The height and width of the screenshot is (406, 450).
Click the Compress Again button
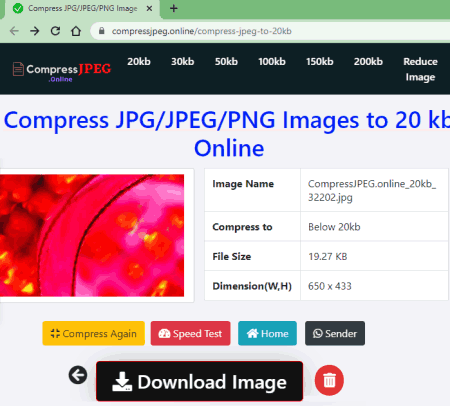[94, 333]
